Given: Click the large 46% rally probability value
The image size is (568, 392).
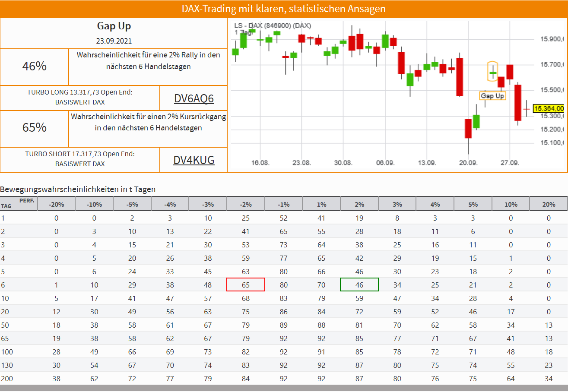Looking at the screenshot, I should click(x=35, y=66).
